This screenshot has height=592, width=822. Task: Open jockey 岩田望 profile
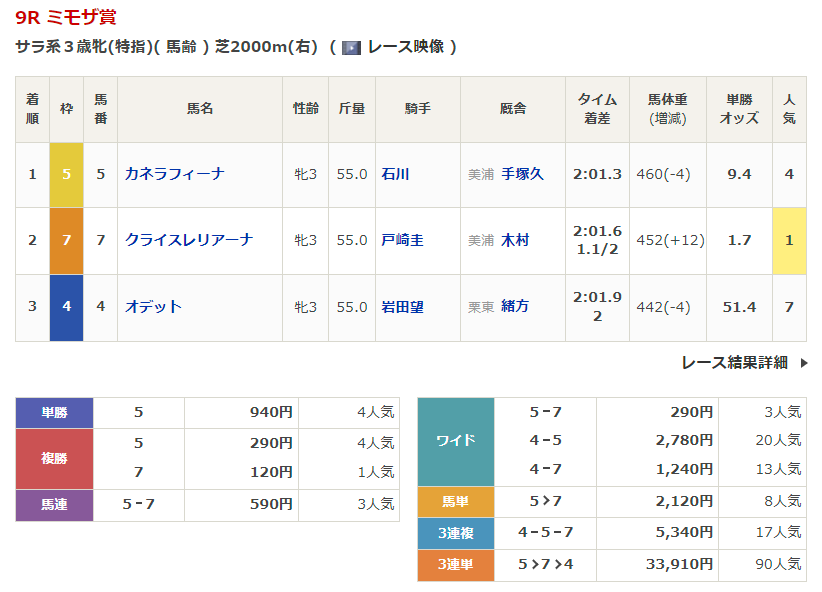coord(402,307)
